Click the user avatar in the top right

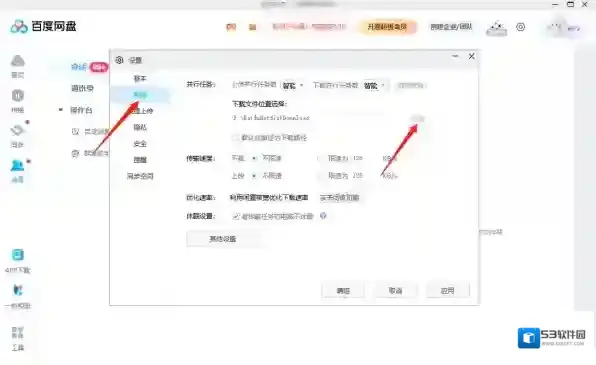pos(554,28)
